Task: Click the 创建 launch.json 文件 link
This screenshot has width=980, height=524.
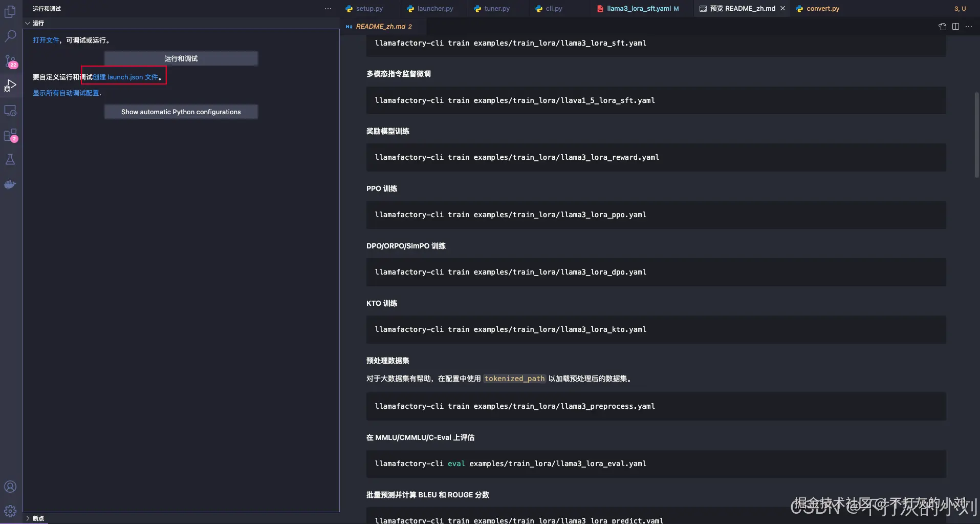Action: (125, 77)
